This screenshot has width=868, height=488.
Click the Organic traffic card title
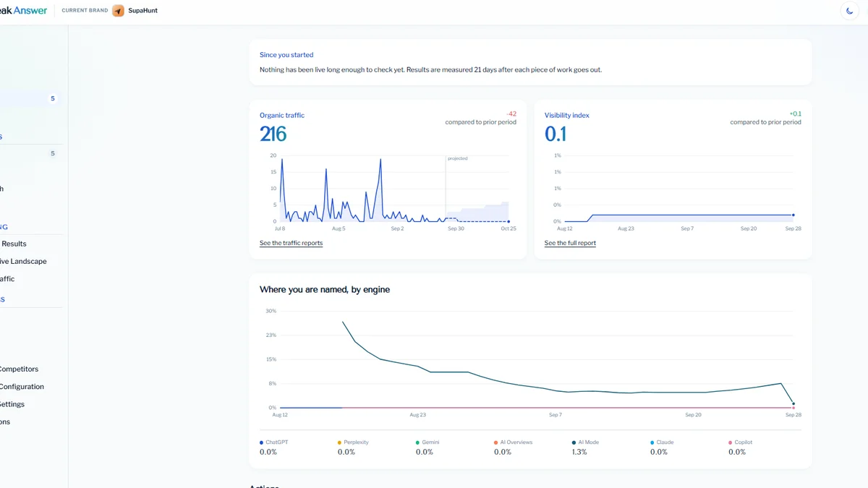282,116
